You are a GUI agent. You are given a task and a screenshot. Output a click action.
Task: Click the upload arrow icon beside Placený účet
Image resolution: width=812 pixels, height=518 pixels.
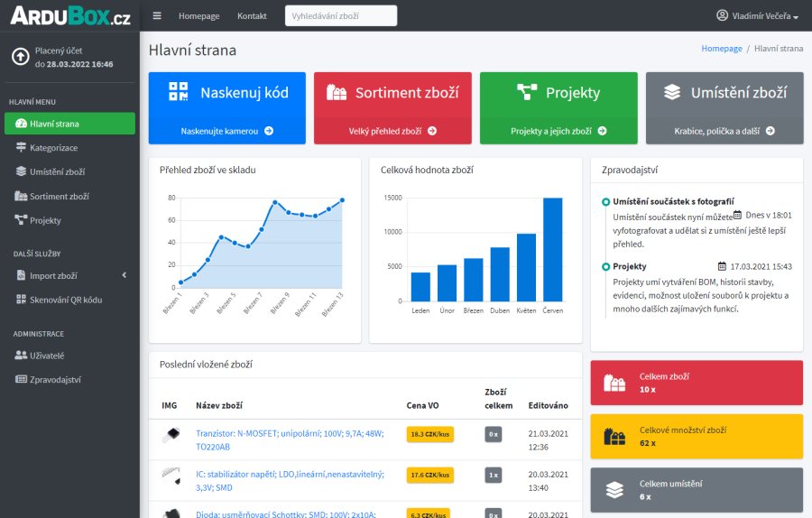(x=20, y=57)
